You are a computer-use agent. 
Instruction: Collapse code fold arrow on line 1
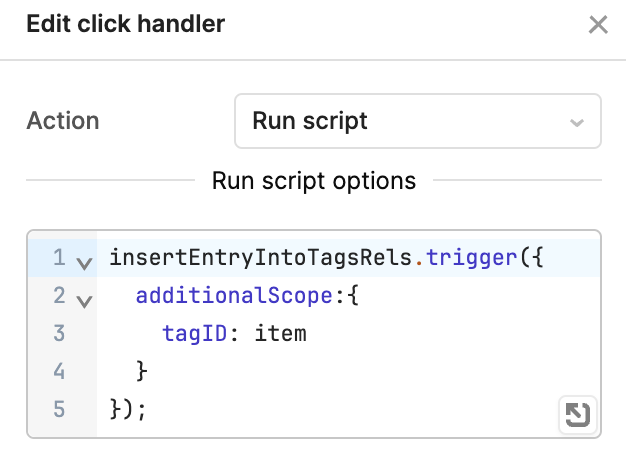point(84,263)
